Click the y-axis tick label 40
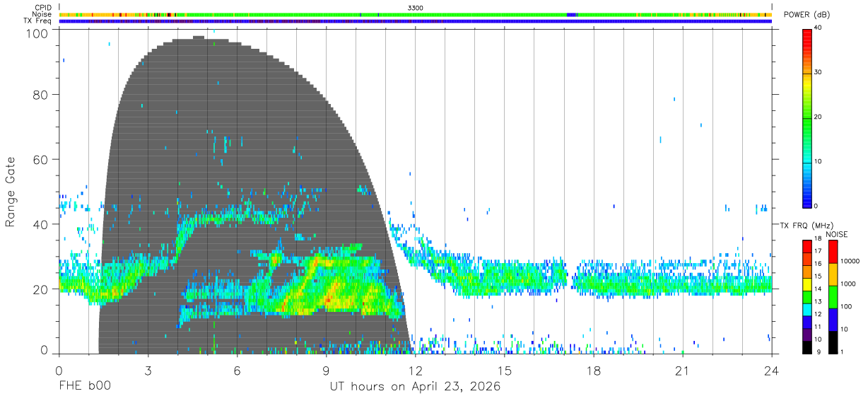The height and width of the screenshot is (401, 868). click(x=42, y=224)
